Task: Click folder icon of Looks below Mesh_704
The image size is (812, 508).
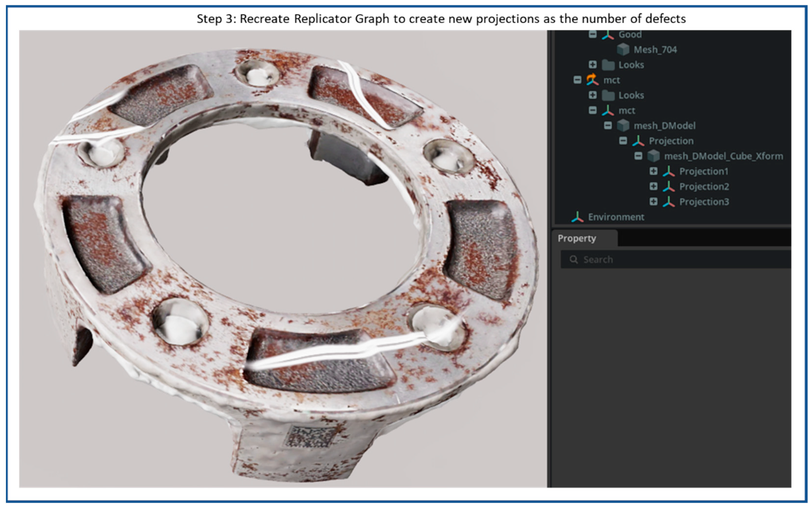Action: (608, 65)
